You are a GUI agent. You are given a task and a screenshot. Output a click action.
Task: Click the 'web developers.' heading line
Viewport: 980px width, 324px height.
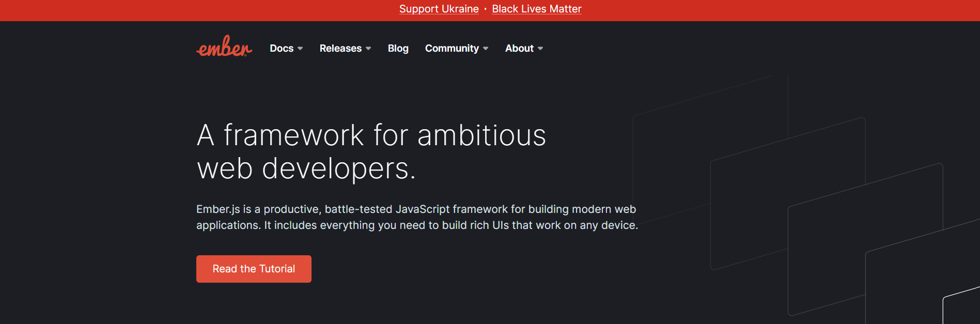[x=306, y=168]
